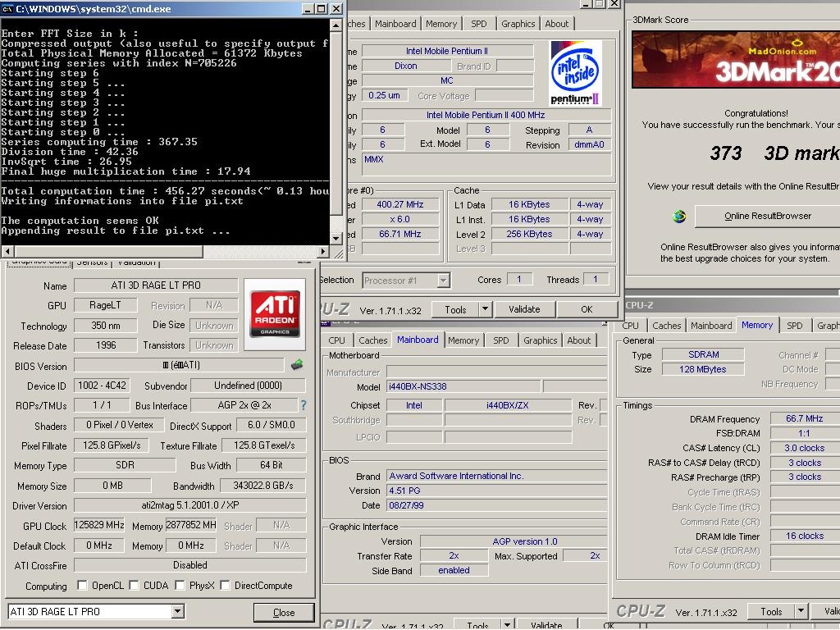
Task: Enable the CUDA checkbox
Action: click(x=134, y=585)
